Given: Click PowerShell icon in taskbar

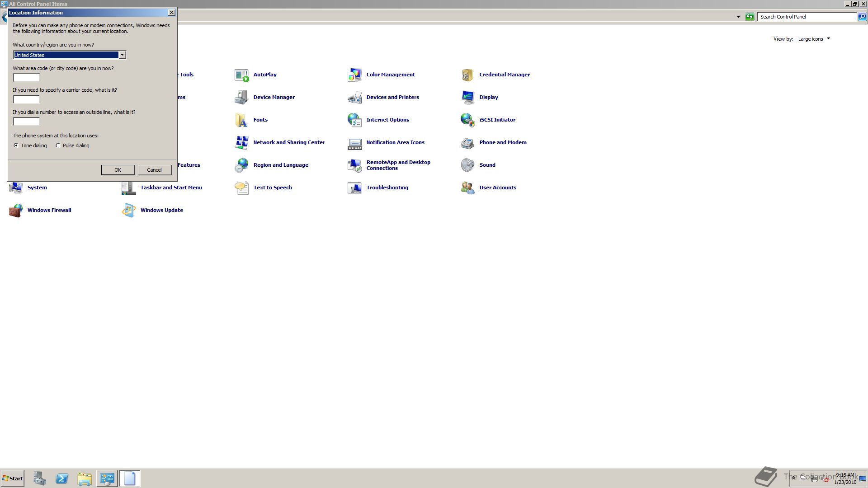Looking at the screenshot, I should tap(62, 479).
